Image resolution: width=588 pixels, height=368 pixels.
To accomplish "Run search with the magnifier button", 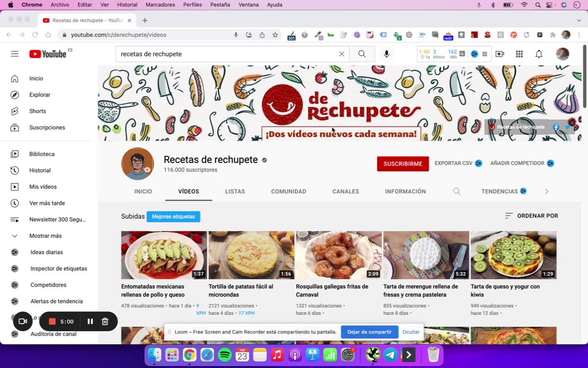I will (362, 54).
